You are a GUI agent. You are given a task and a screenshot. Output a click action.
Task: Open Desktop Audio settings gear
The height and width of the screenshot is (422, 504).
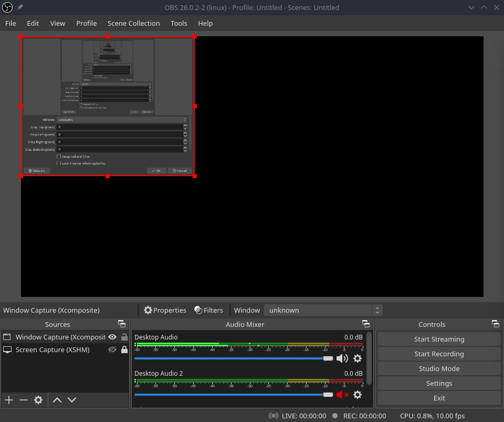point(358,358)
